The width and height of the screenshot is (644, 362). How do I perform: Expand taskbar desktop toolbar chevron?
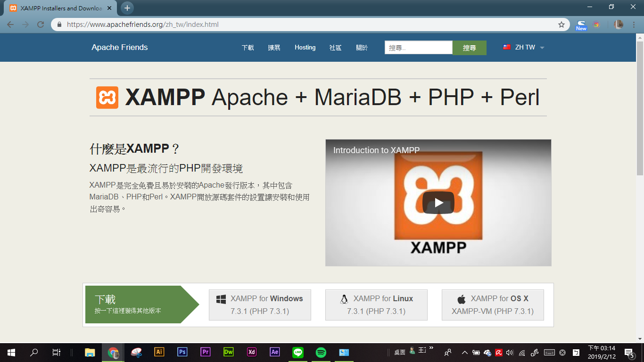(431, 348)
